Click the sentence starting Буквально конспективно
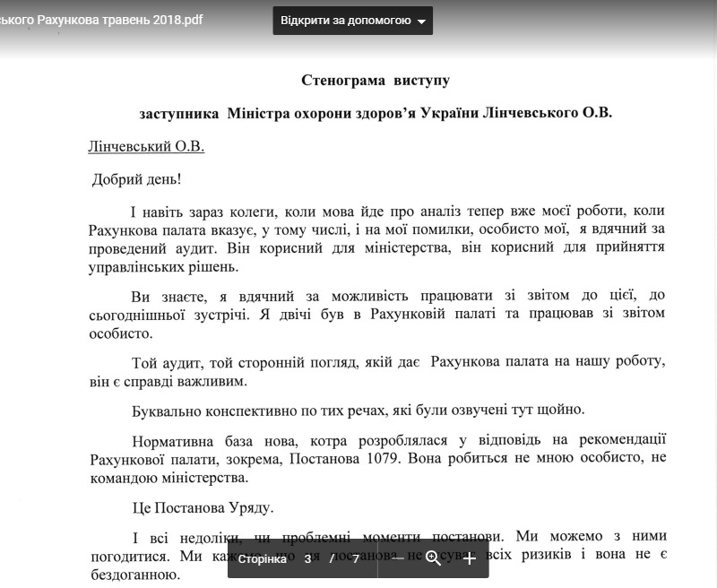Screen dimensions: 717x588 point(358,411)
